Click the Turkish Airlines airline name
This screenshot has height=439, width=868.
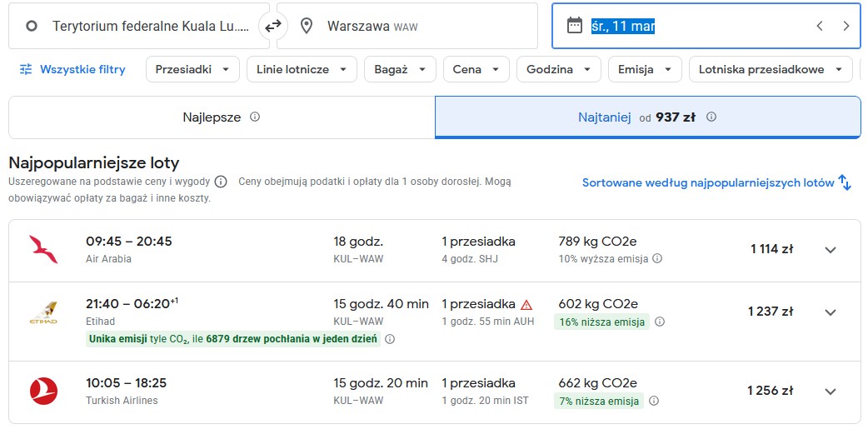point(122,400)
